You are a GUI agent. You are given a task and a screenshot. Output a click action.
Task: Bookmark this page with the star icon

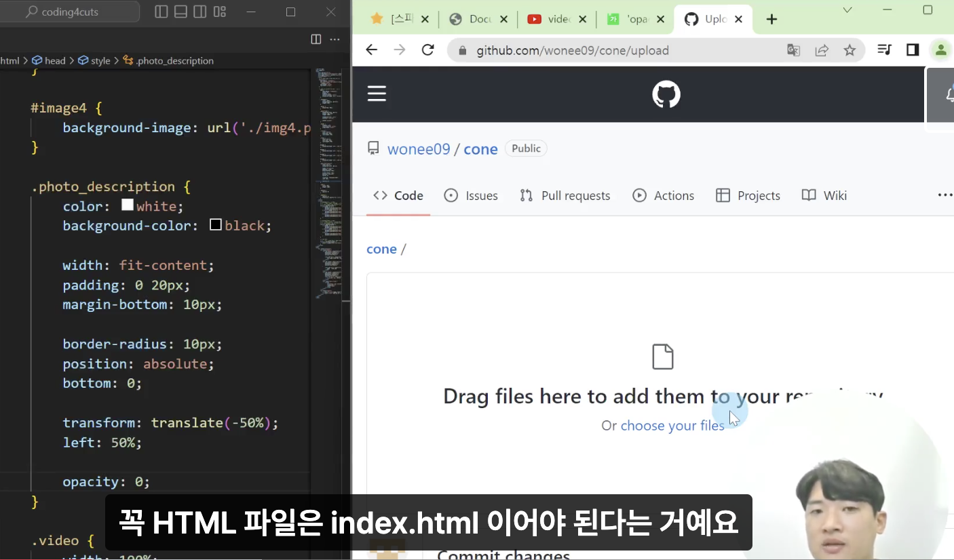850,50
